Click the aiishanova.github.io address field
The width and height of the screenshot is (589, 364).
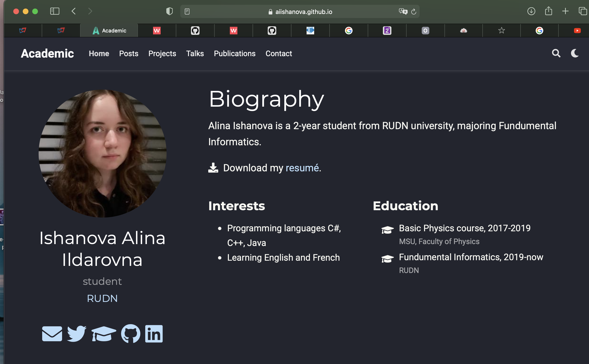click(x=303, y=12)
